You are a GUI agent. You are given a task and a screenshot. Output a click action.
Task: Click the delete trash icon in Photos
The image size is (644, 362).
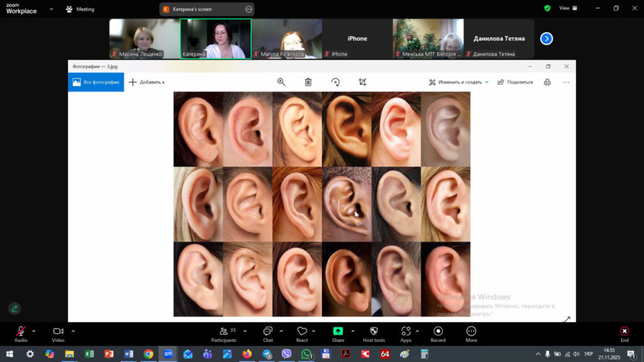click(308, 82)
